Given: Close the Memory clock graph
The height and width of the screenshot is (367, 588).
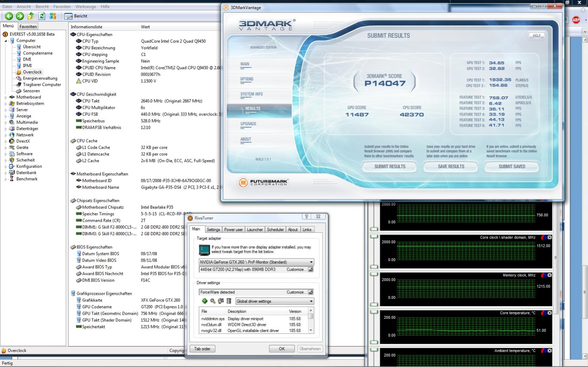Looking at the screenshot, I should 549,275.
